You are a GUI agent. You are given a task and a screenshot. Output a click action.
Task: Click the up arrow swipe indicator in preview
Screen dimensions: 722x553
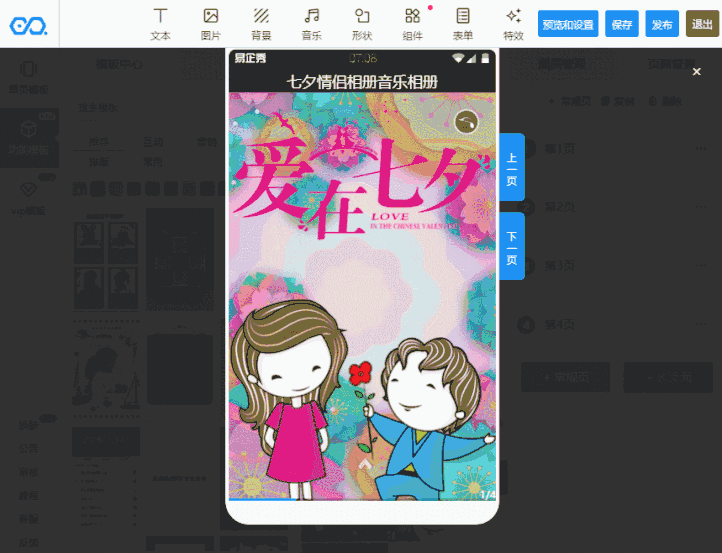coord(364,464)
